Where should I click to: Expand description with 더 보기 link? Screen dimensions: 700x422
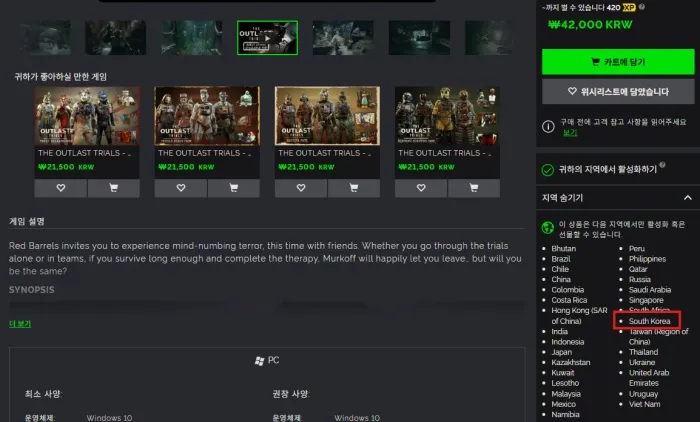20,324
